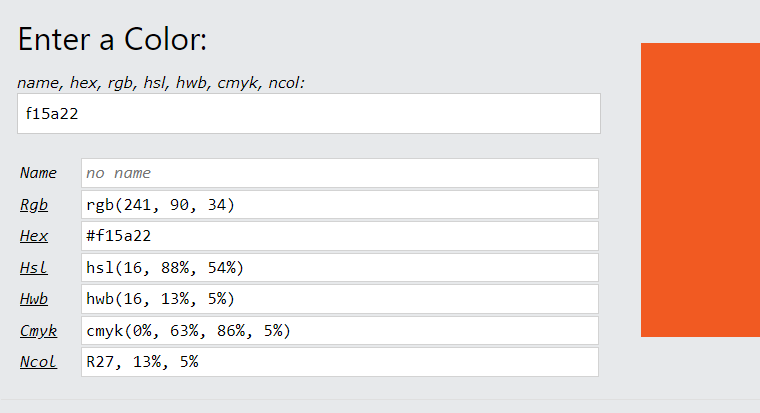Focus the hsl(16, 88%, 54%) field
Screen dimensions: 760x413
point(340,268)
